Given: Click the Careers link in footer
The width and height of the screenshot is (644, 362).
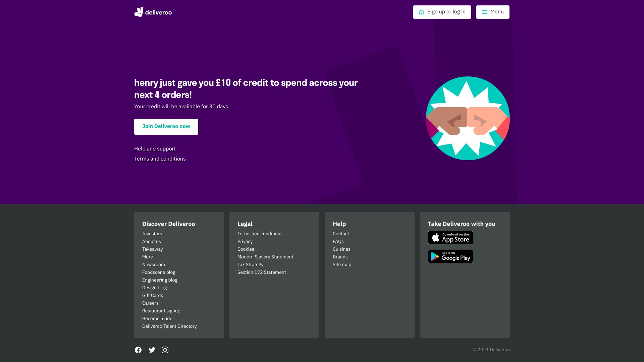Looking at the screenshot, I should (150, 303).
